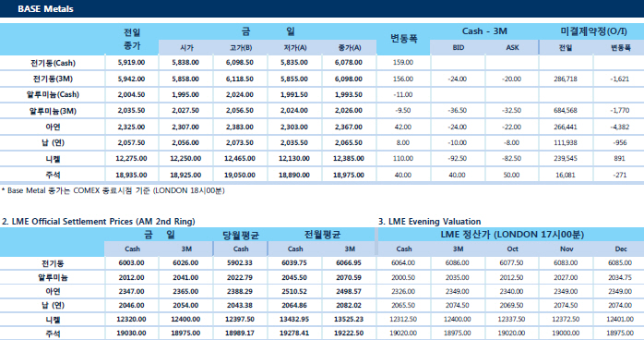The image size is (644, 340).
Task: Select 주석 settlement Cash value 19030.00
Action: coord(131,334)
